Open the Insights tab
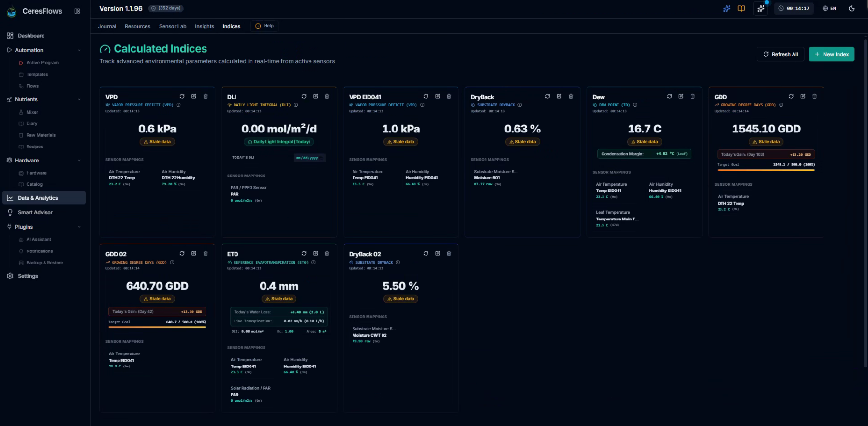 (205, 26)
